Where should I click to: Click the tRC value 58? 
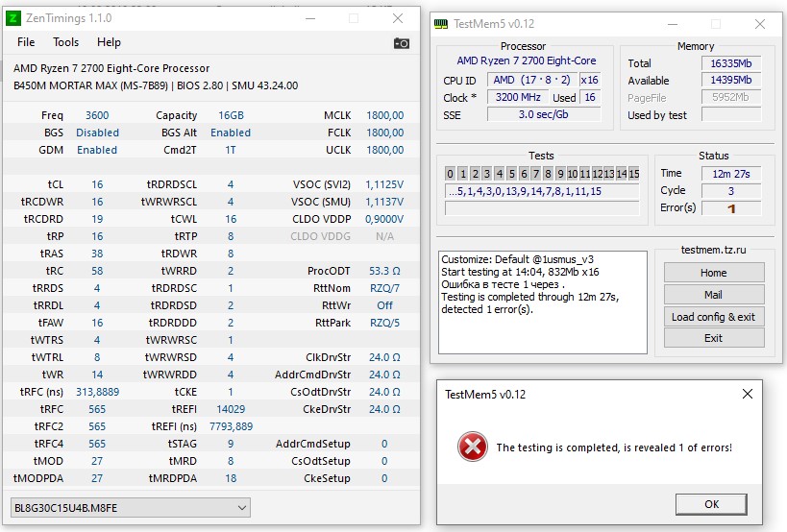point(97,271)
